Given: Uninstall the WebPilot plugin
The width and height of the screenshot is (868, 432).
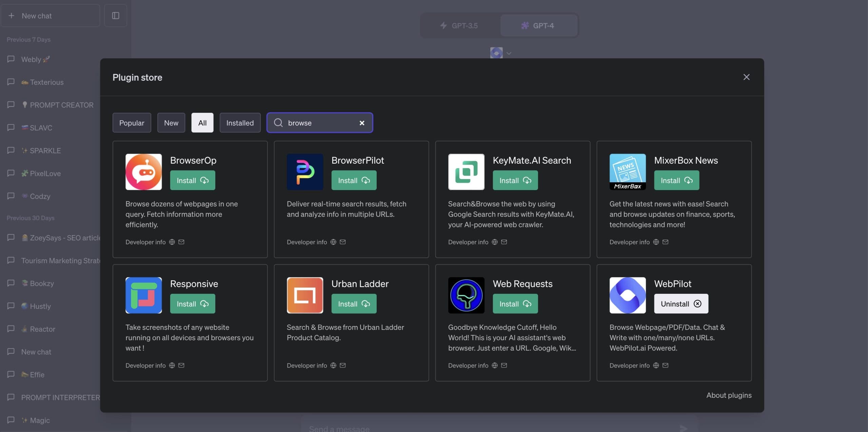Looking at the screenshot, I should (681, 304).
